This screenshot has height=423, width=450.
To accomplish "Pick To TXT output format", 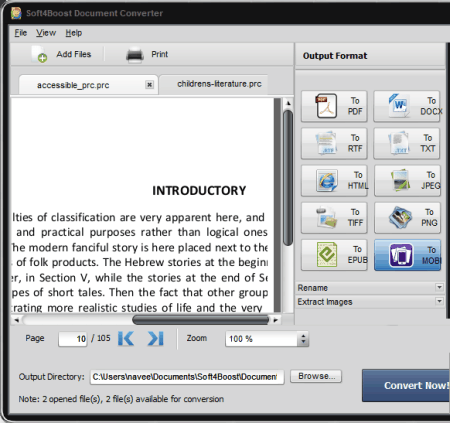I will pos(407,143).
